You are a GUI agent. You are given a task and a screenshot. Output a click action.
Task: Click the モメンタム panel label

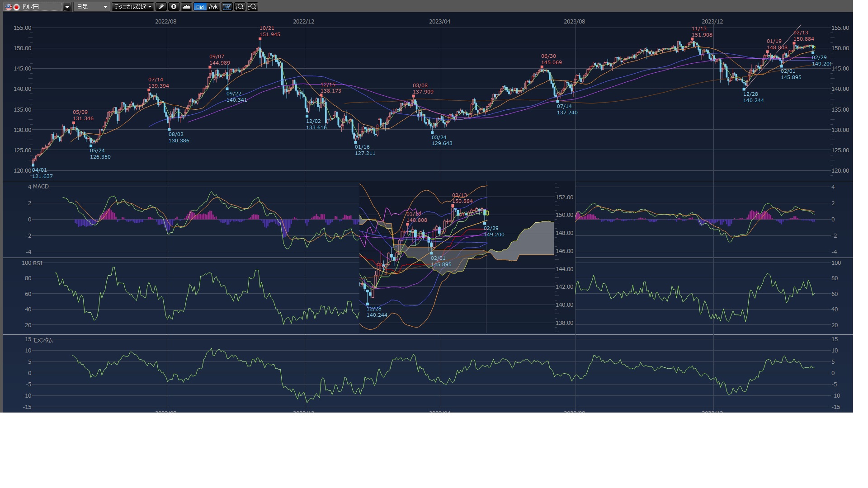pyautogui.click(x=42, y=340)
